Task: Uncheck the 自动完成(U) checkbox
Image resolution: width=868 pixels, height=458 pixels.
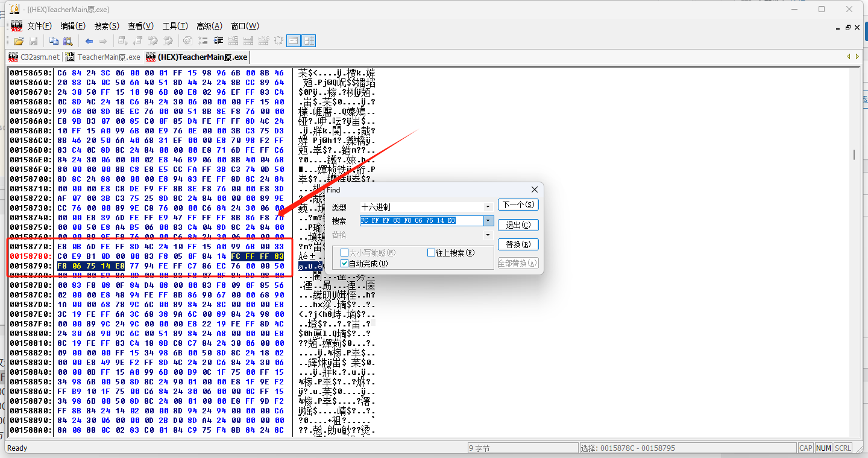Action: (344, 263)
